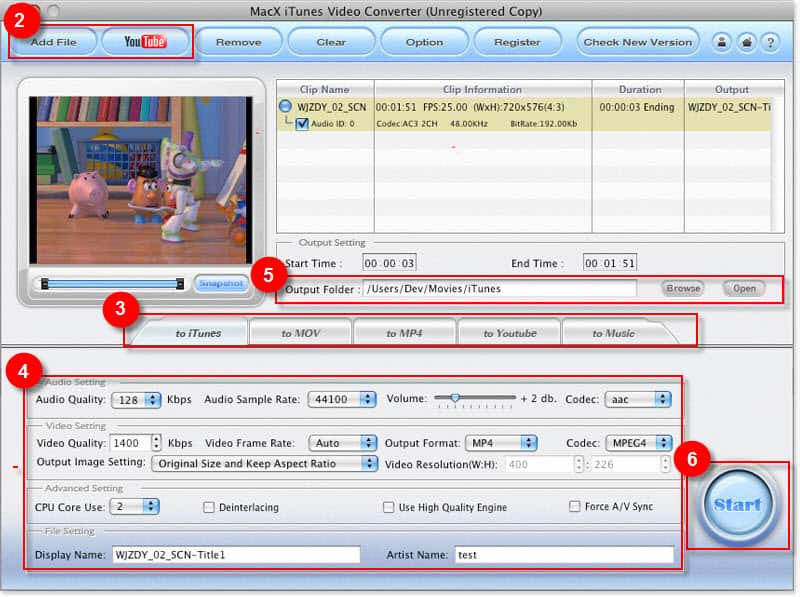The height and width of the screenshot is (597, 800).
Task: Open the Output Image Setting dropdown
Action: click(x=264, y=463)
